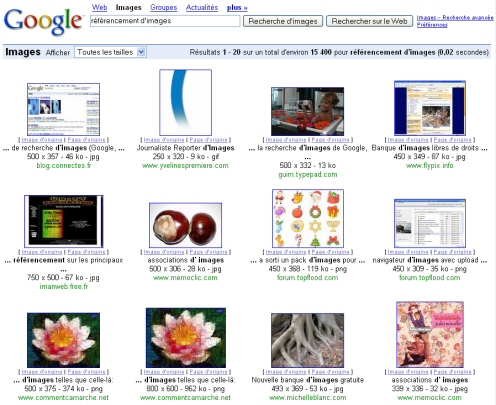
Task: Click the www.michelleblanc.com URL text
Action: pyautogui.click(x=308, y=398)
